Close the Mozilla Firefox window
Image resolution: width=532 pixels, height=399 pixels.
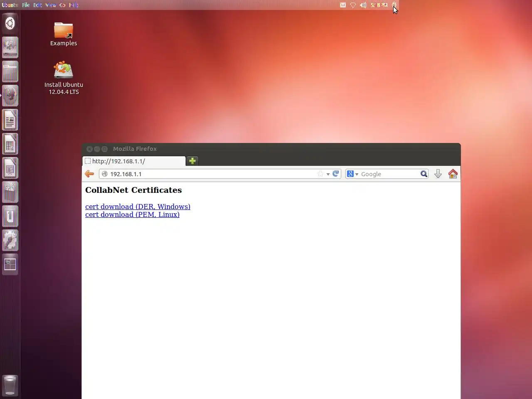(x=89, y=149)
